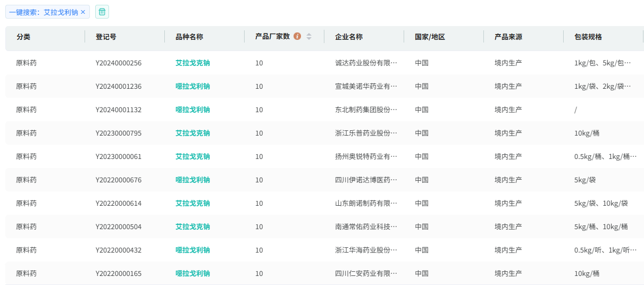Click the 登记号 column header

(106, 37)
